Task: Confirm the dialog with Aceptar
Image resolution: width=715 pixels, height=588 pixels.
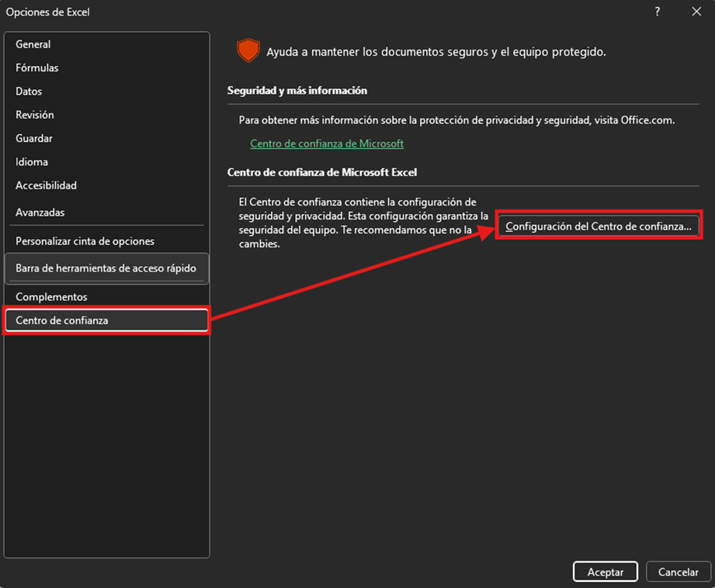Action: (x=606, y=572)
